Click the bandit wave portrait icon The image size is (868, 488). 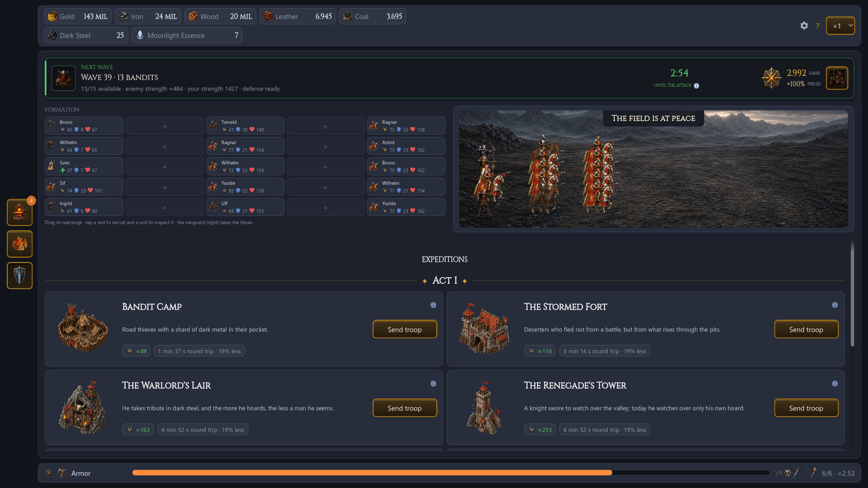63,78
